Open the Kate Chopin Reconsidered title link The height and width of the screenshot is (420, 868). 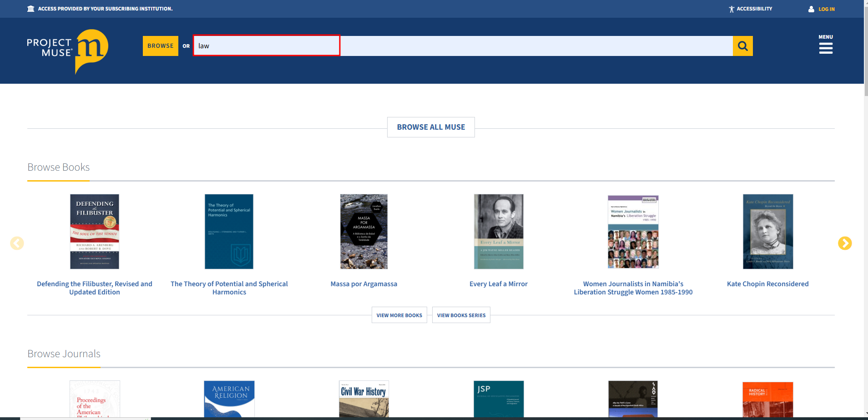click(767, 284)
